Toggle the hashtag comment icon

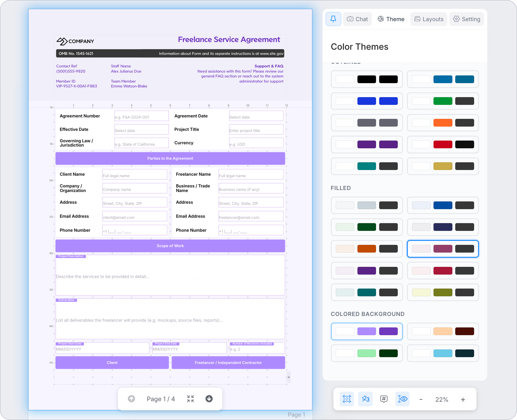[x=384, y=399]
